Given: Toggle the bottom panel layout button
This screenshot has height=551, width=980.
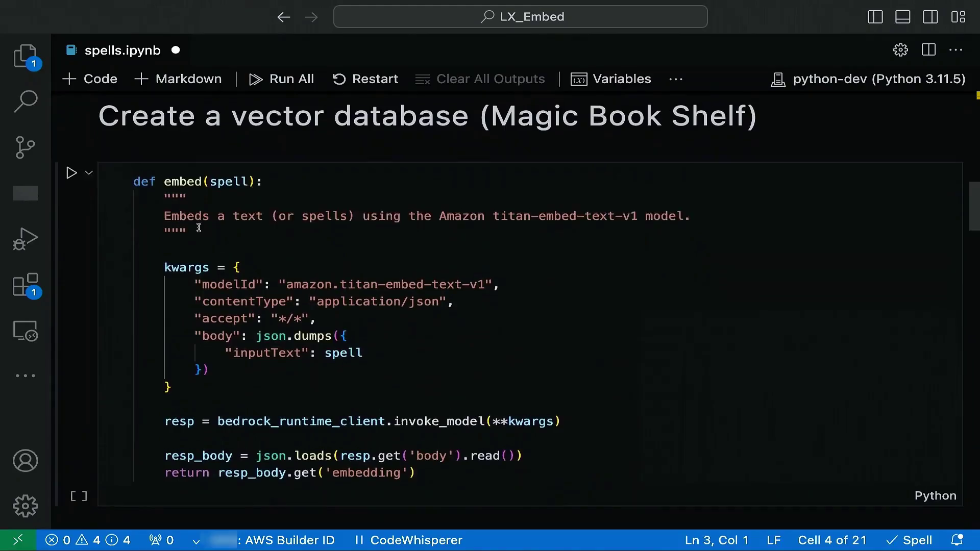Looking at the screenshot, I should (x=902, y=17).
